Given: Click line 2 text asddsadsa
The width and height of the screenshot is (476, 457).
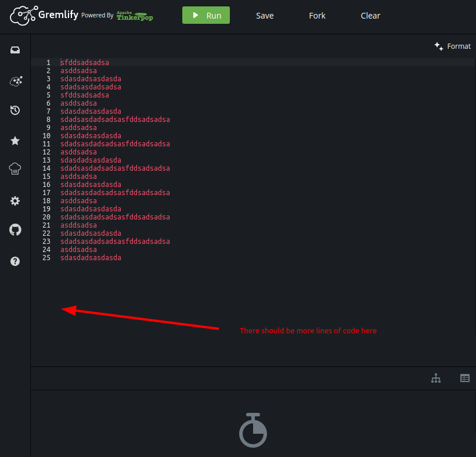Looking at the screenshot, I should 78,71.
